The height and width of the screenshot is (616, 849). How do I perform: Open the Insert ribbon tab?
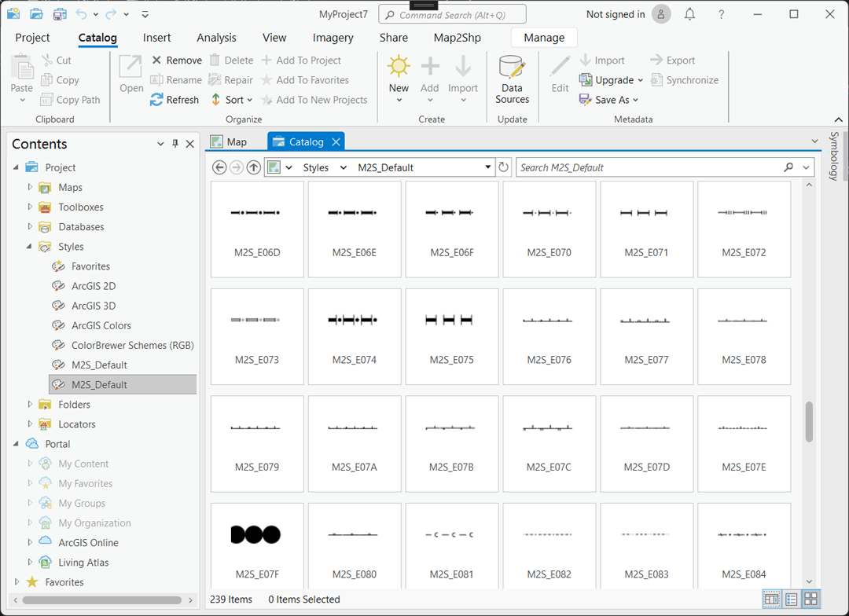[x=156, y=38]
